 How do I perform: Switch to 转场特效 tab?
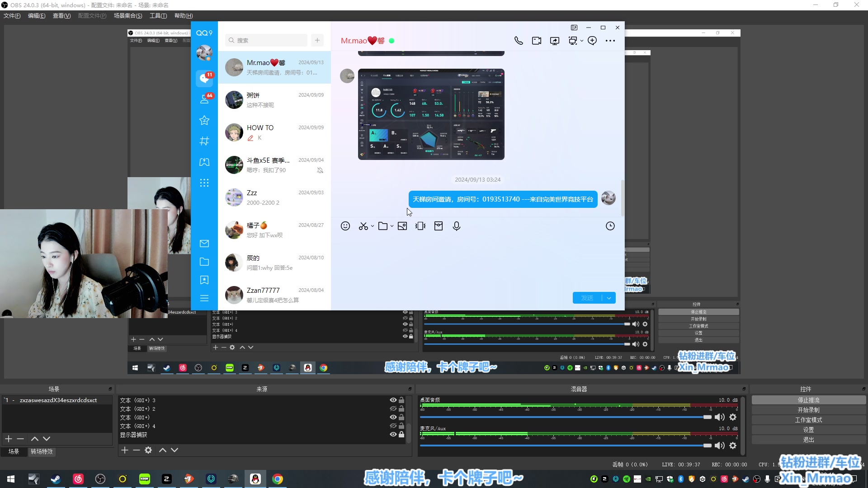tap(42, 451)
